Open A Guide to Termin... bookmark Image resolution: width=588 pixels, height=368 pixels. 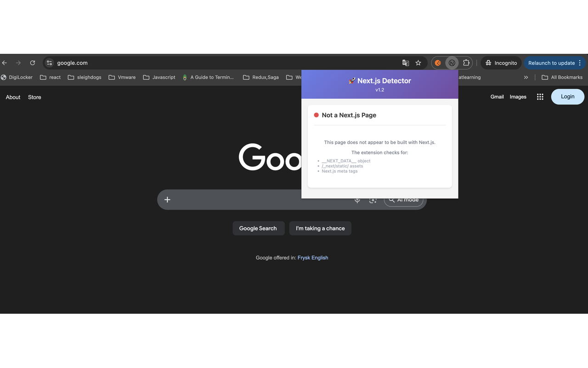point(208,77)
